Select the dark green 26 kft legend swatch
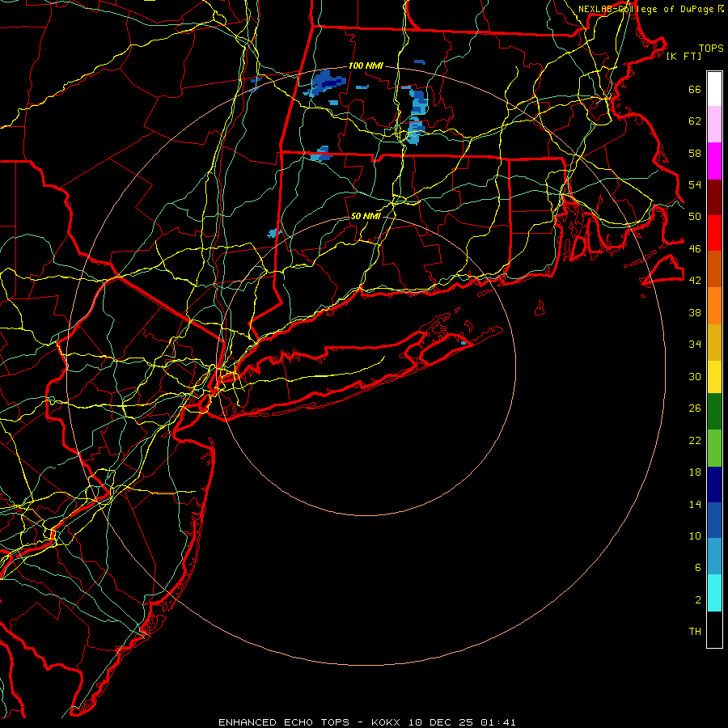This screenshot has width=728, height=728. [x=714, y=412]
